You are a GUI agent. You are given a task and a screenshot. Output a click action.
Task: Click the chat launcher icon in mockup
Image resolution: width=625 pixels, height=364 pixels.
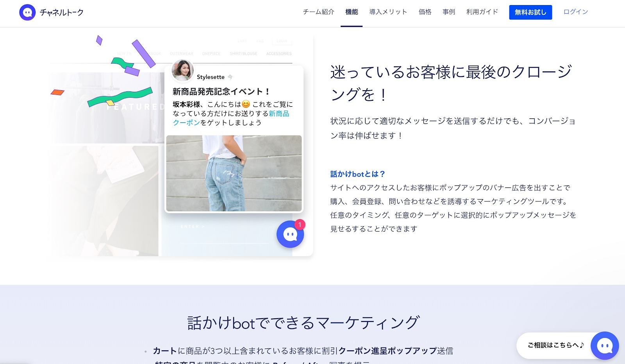tap(290, 234)
